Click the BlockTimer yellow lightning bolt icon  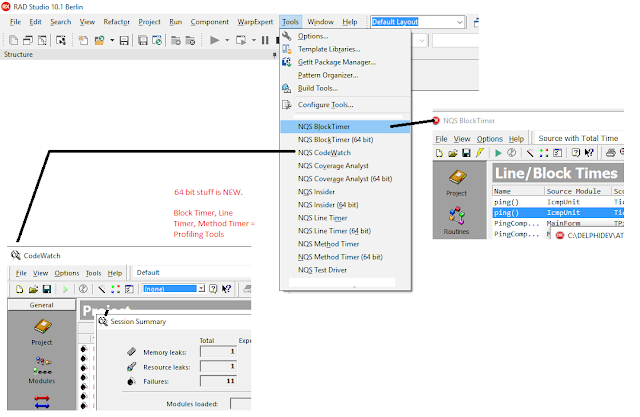tap(480, 153)
